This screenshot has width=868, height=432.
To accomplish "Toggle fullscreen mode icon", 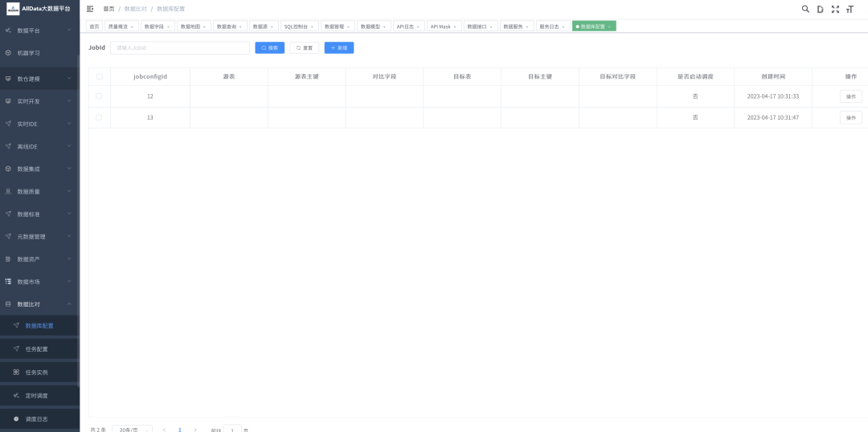I will (835, 9).
